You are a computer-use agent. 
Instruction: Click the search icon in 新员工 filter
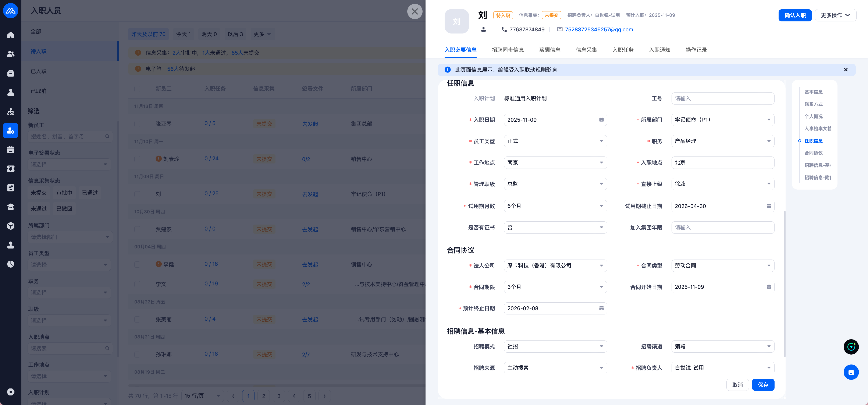click(x=107, y=137)
